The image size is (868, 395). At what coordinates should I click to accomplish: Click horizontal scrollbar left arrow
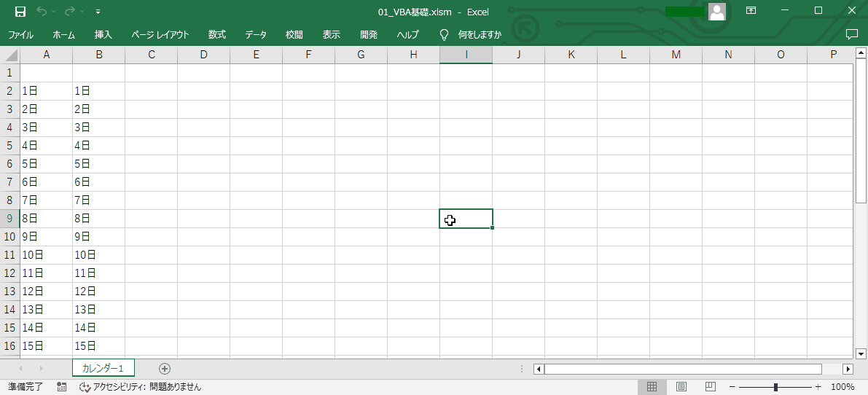click(538, 369)
